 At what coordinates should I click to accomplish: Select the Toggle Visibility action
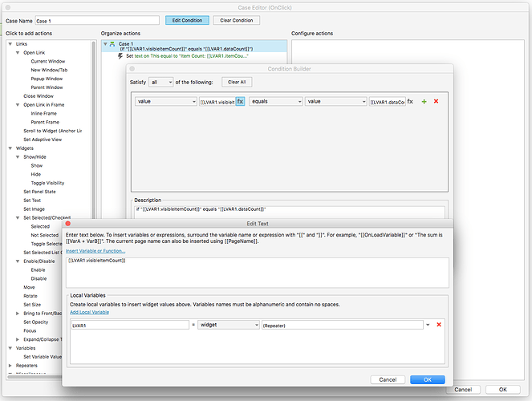point(47,183)
